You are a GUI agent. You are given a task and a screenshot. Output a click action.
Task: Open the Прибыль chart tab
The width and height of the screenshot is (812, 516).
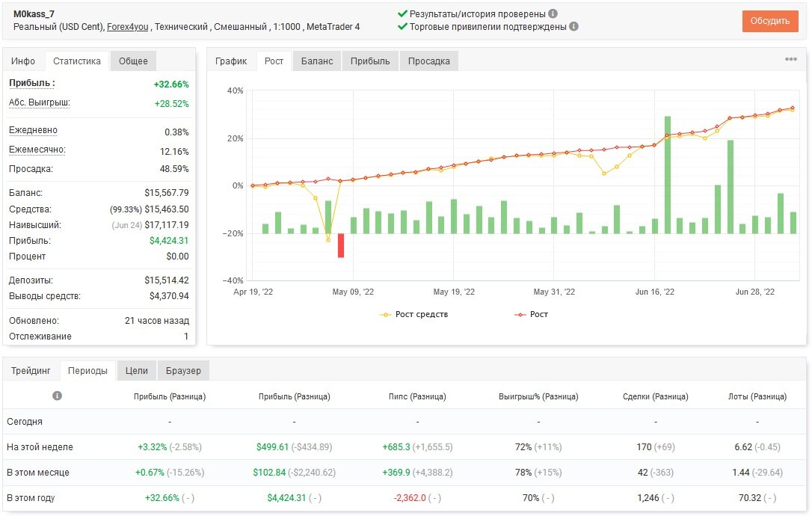coord(370,61)
